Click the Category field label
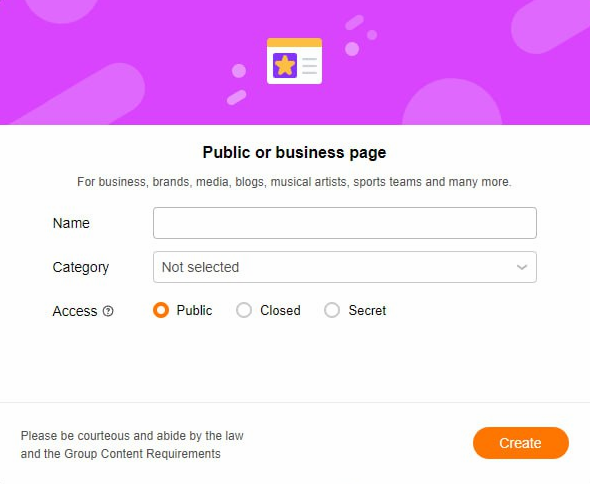Image resolution: width=590 pixels, height=484 pixels. tap(81, 268)
